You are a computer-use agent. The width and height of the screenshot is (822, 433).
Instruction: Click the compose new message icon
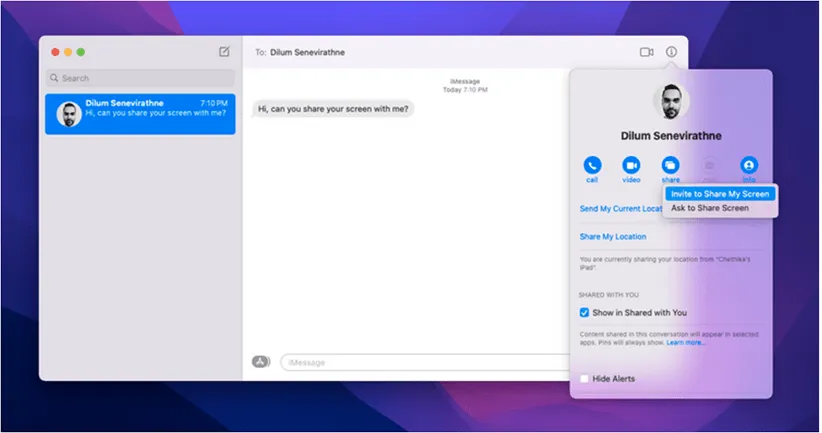point(224,52)
